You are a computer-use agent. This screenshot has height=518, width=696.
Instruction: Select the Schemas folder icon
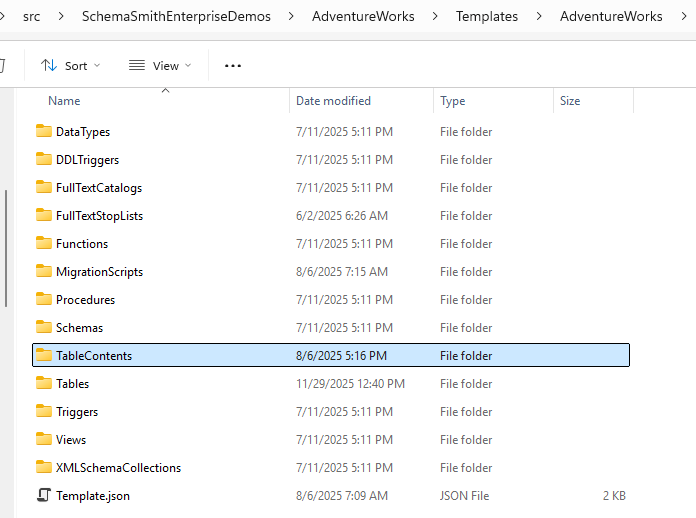44,327
